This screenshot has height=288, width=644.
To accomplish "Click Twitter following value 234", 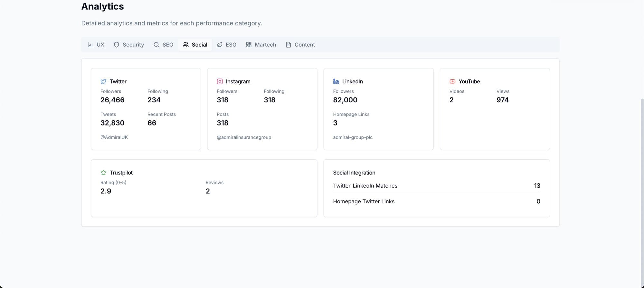I will 154,100.
